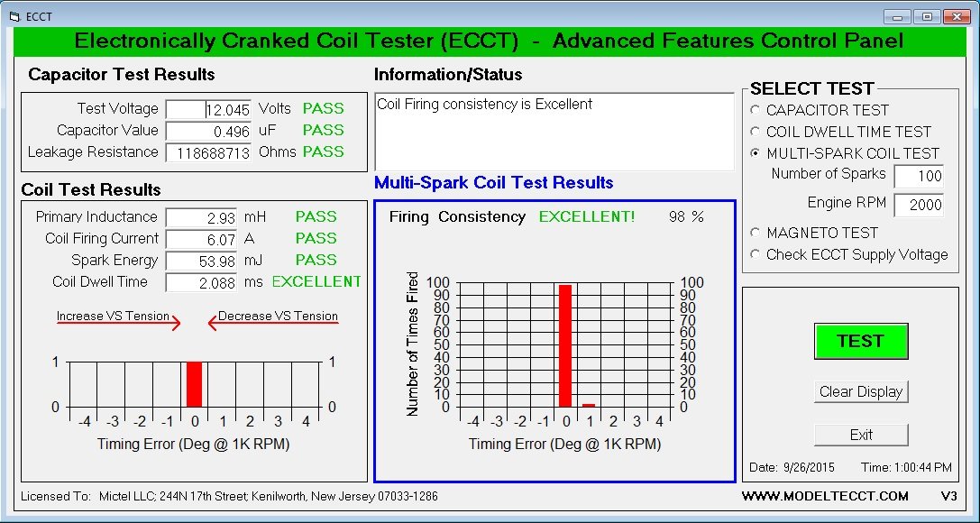
Task: Click the tall red bar in multi-spark chart
Action: [565, 346]
